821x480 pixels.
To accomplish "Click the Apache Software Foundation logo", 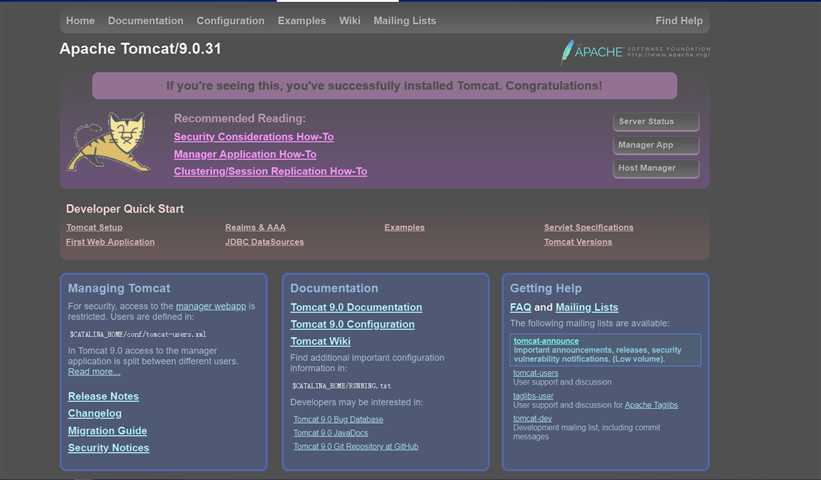I will 635,51.
